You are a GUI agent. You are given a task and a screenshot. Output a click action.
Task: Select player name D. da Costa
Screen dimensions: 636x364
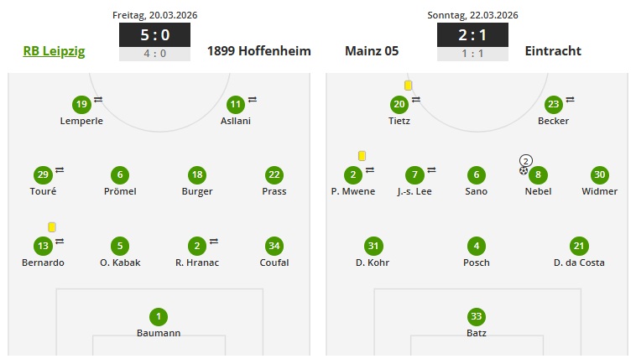click(x=578, y=263)
